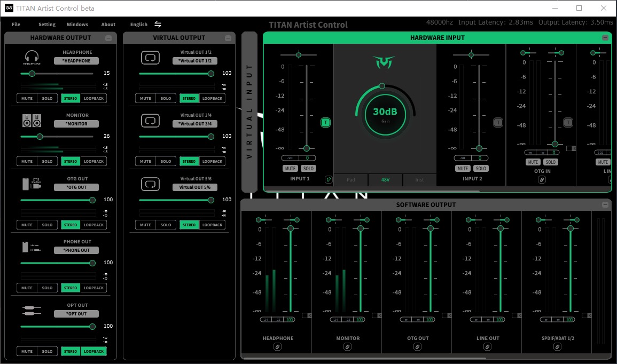
Task: Expand the VIRTUAL INPUT vertical panel
Action: click(x=249, y=112)
